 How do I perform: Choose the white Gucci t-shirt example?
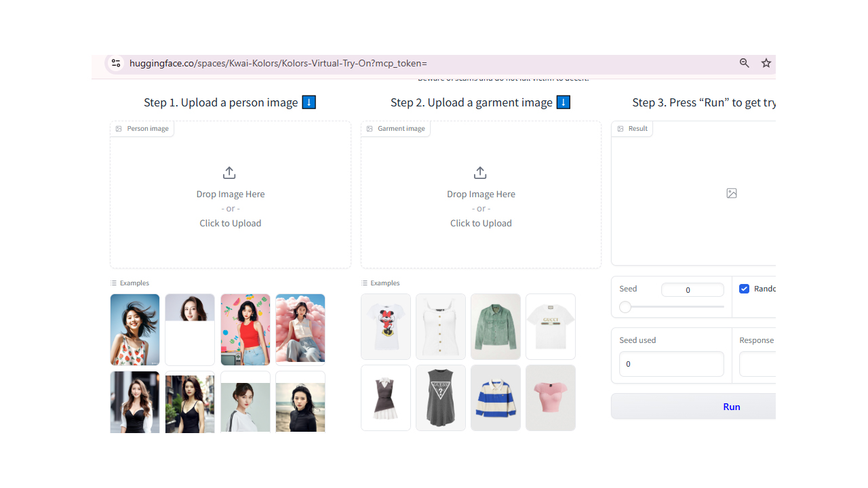pyautogui.click(x=551, y=326)
